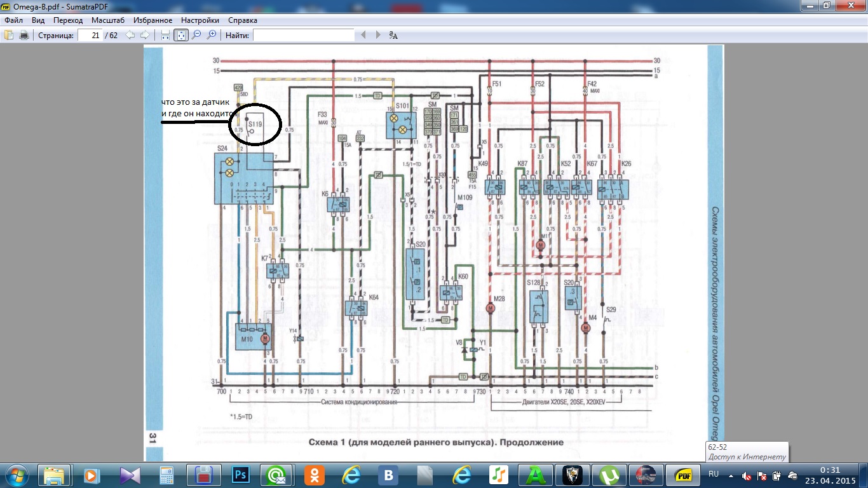Open the orange music note taskbar app
The width and height of the screenshot is (868, 488).
click(498, 475)
